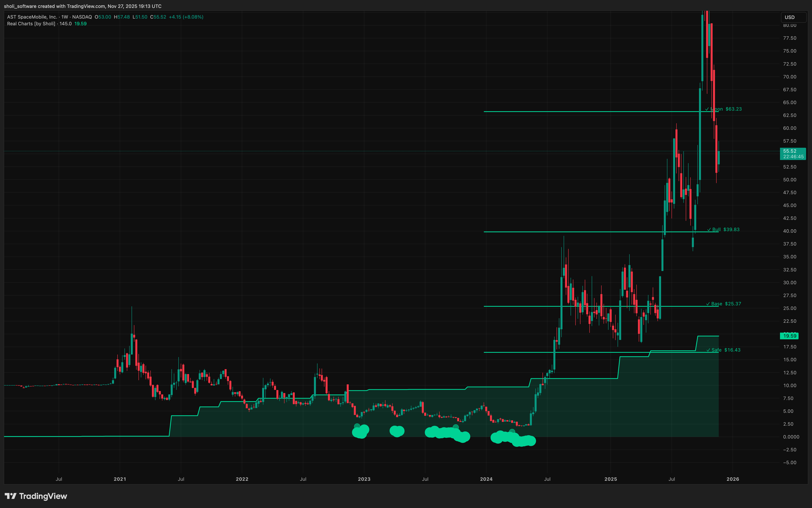
Task: Click the checkmark icon beside the Base $25.37 level
Action: (708, 303)
